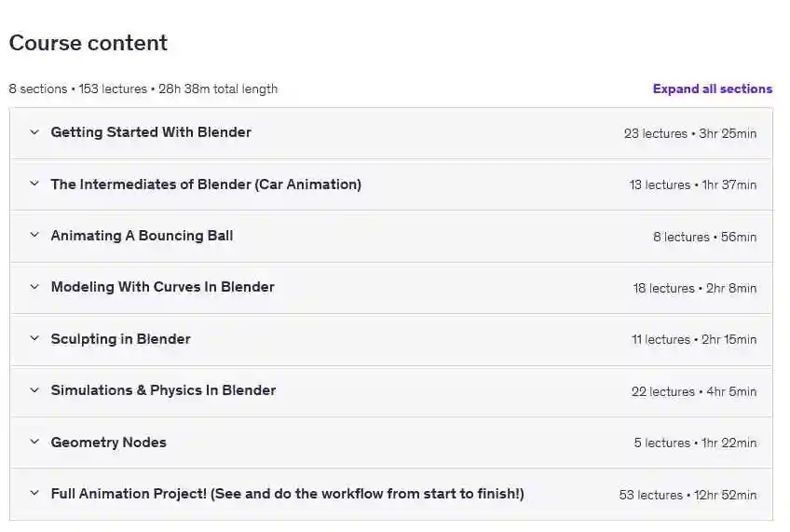Expand the Animating A Bouncing Ball chevron

pos(34,236)
